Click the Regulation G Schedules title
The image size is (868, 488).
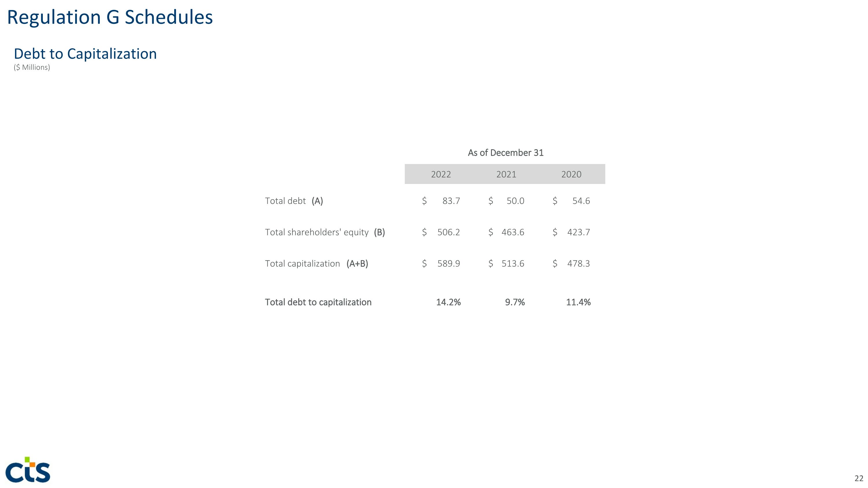(x=110, y=17)
